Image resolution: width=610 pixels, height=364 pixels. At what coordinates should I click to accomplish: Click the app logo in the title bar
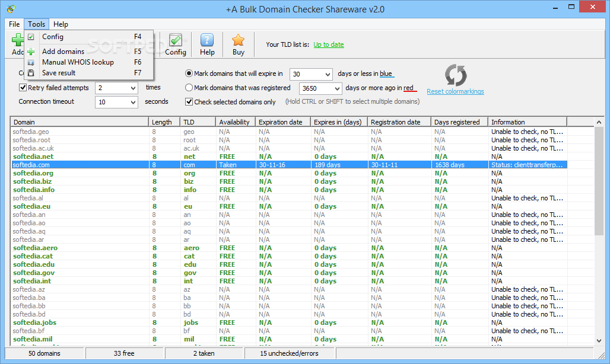point(11,8)
